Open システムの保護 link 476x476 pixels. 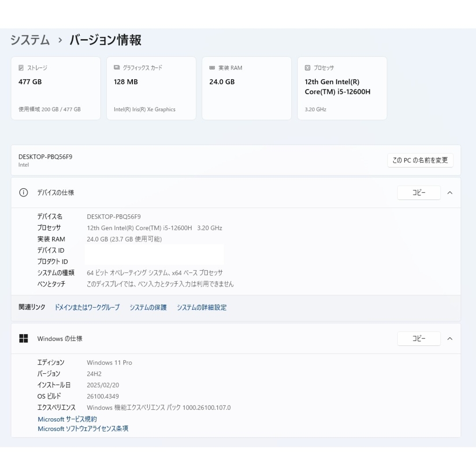148,307
